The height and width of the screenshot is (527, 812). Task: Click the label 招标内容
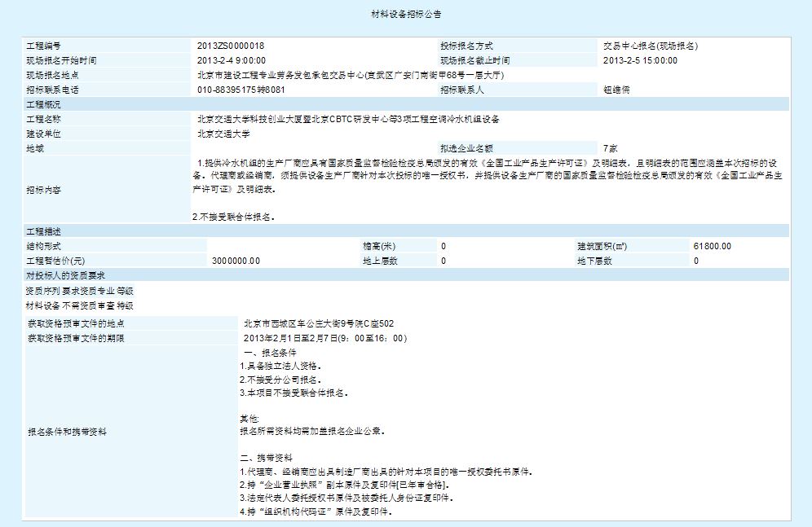point(43,190)
